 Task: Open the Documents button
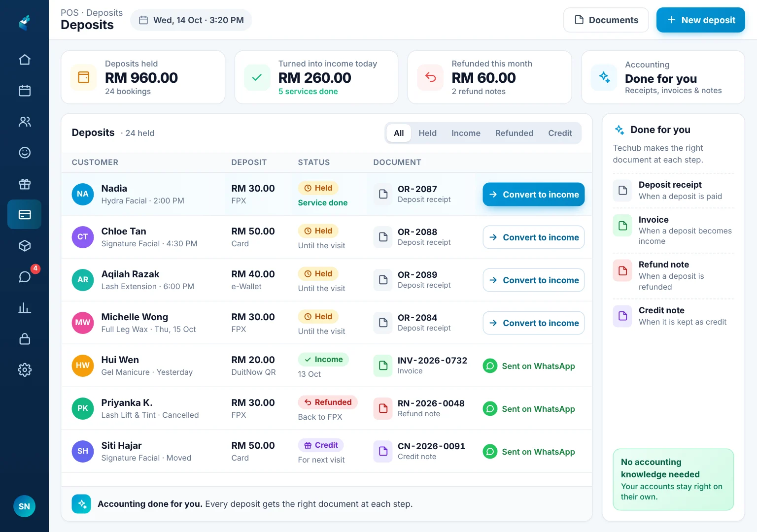coord(606,20)
